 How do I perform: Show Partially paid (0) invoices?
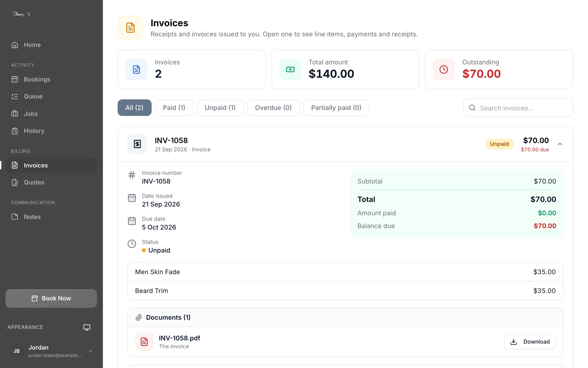pos(336,108)
